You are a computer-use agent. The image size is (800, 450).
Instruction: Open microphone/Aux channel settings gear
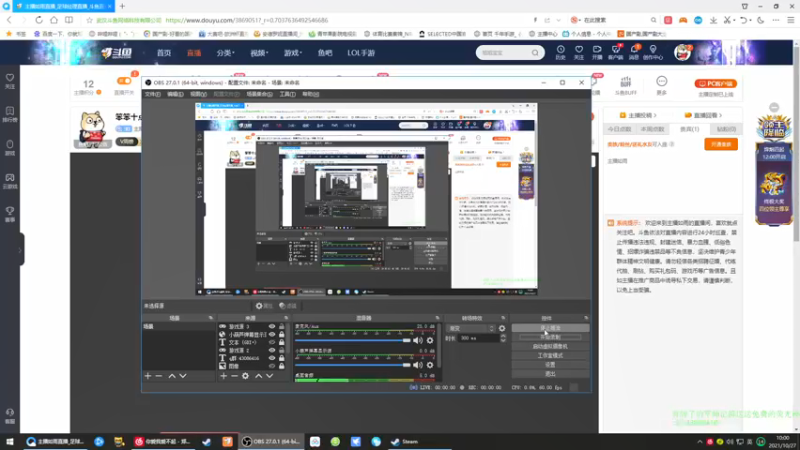click(430, 340)
